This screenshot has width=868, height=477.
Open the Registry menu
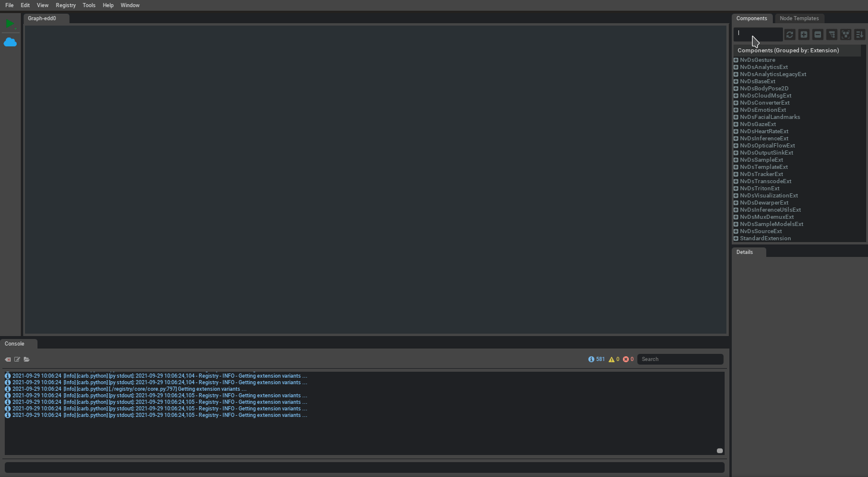65,5
